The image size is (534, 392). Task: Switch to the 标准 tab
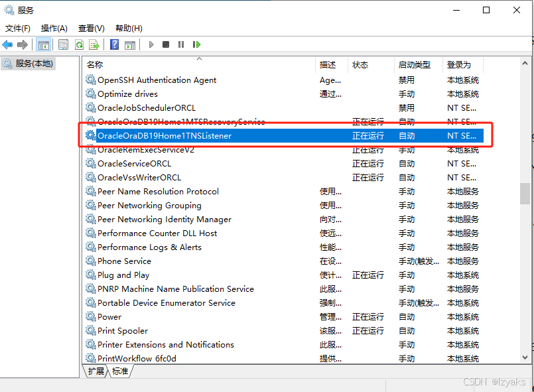tap(120, 371)
